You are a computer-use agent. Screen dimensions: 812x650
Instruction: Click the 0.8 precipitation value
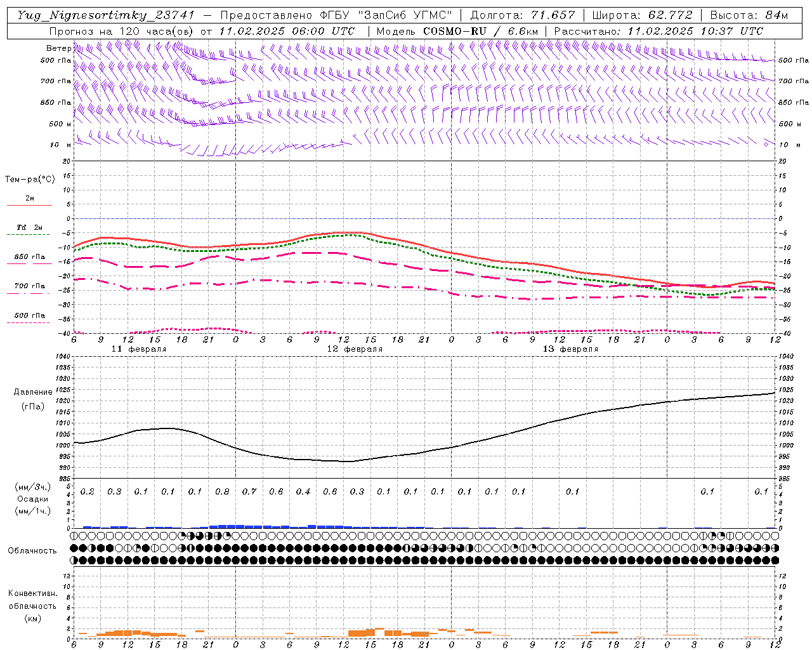[x=222, y=491]
